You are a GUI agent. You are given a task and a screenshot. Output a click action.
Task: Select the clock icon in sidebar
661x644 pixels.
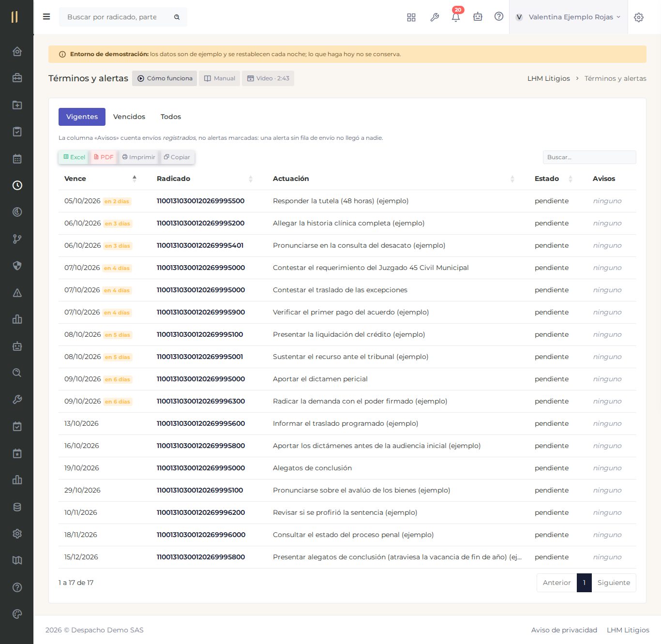[x=17, y=185]
